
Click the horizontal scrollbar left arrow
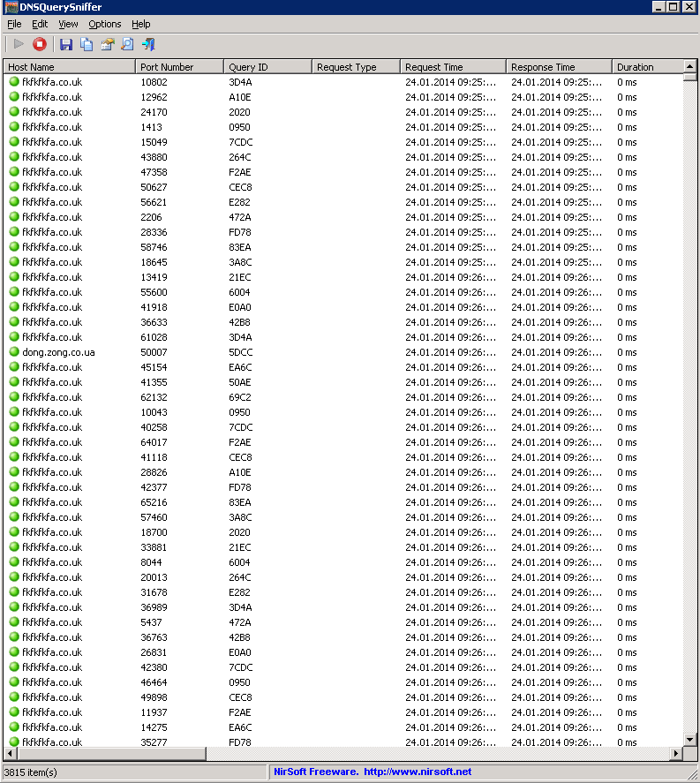pyautogui.click(x=10, y=753)
